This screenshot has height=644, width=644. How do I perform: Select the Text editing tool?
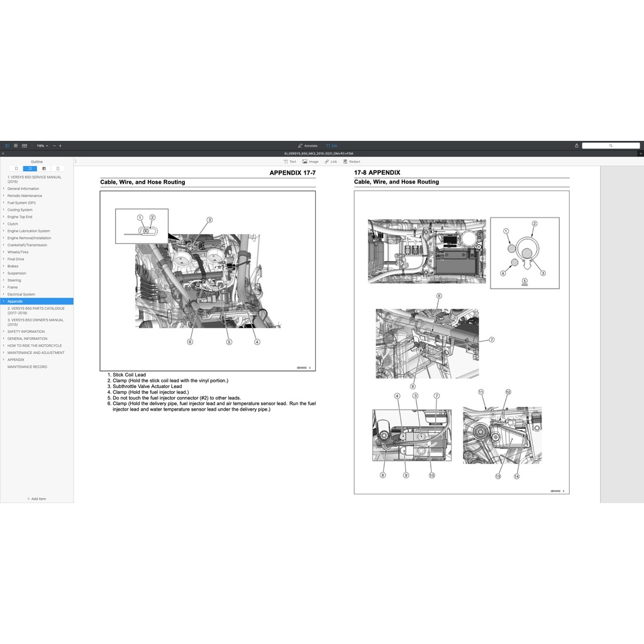(290, 162)
